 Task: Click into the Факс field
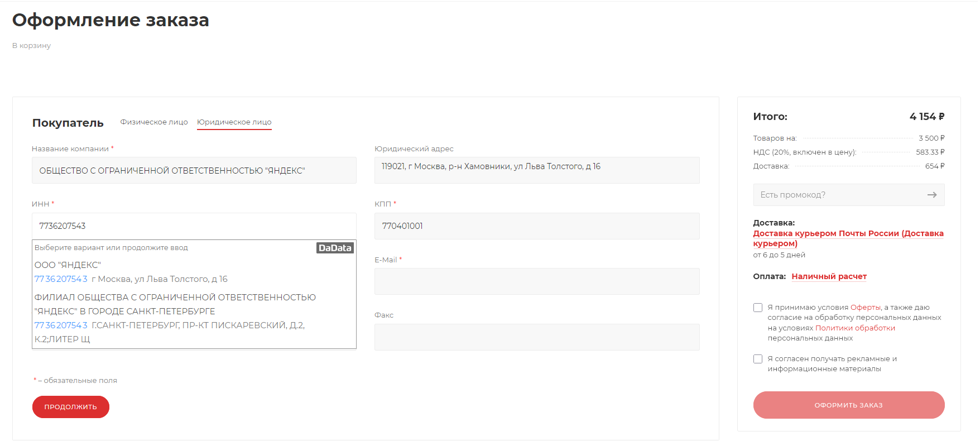pos(536,337)
